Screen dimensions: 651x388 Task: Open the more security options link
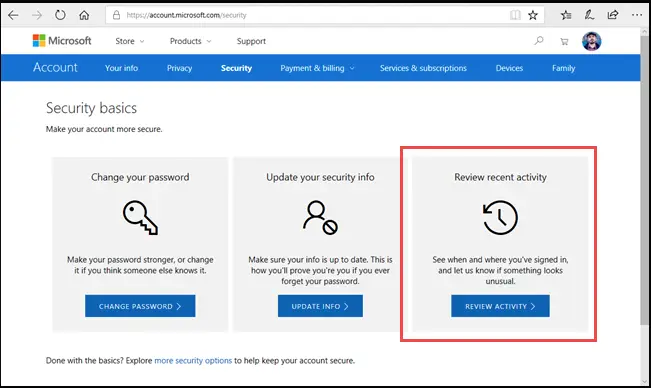193,361
